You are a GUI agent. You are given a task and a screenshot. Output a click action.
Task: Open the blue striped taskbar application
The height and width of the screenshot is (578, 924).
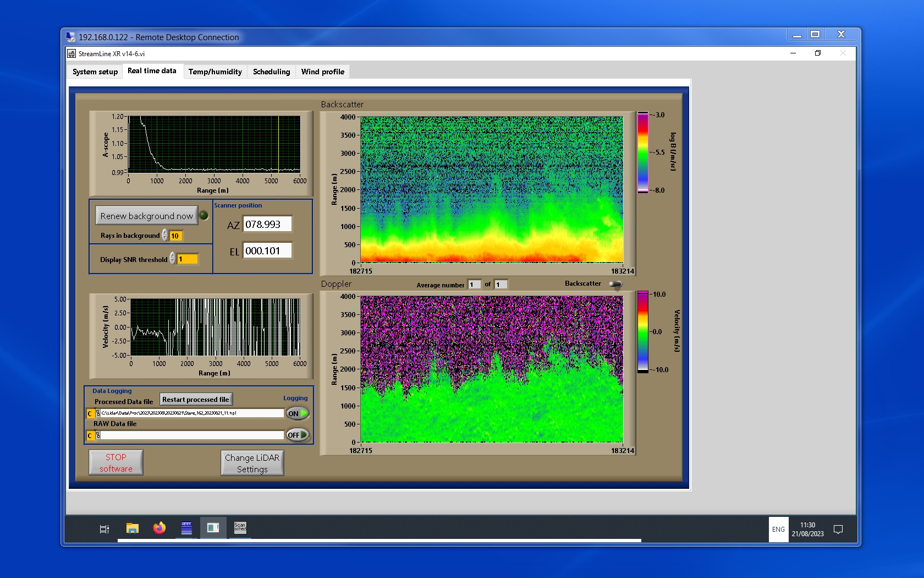click(x=186, y=528)
